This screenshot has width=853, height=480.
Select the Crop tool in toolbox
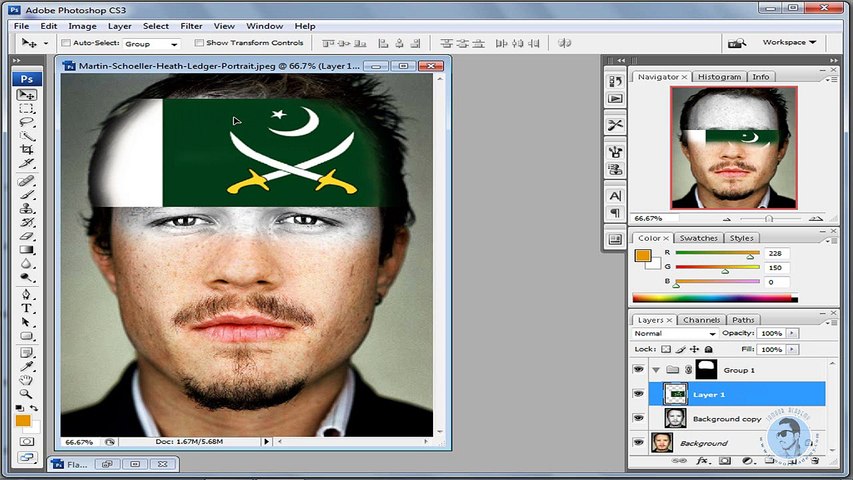click(x=27, y=149)
